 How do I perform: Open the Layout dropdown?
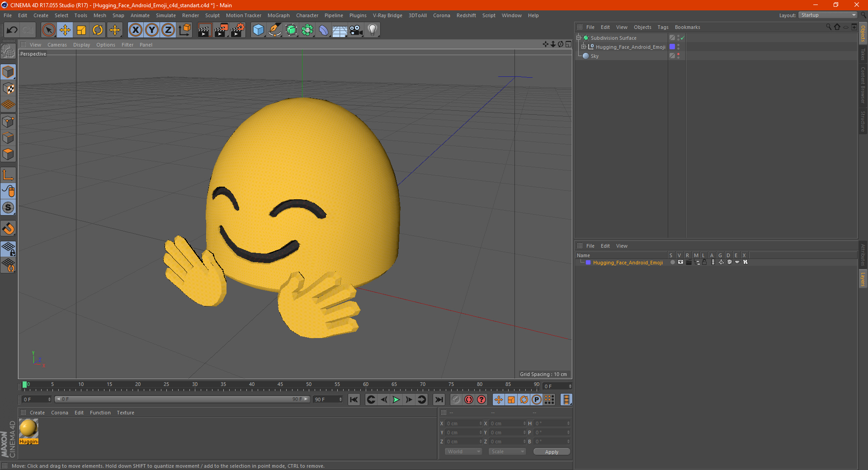[x=828, y=15]
